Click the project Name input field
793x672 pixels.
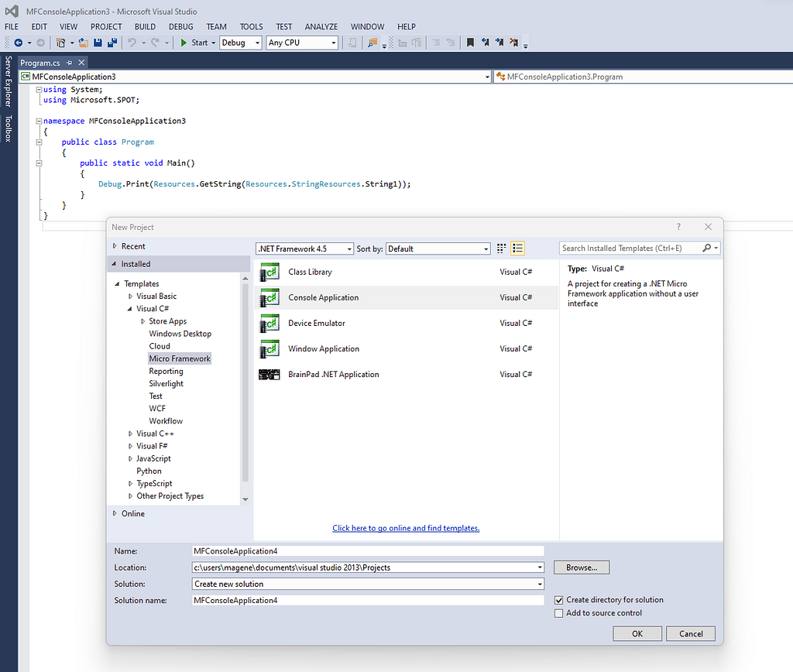click(x=368, y=551)
